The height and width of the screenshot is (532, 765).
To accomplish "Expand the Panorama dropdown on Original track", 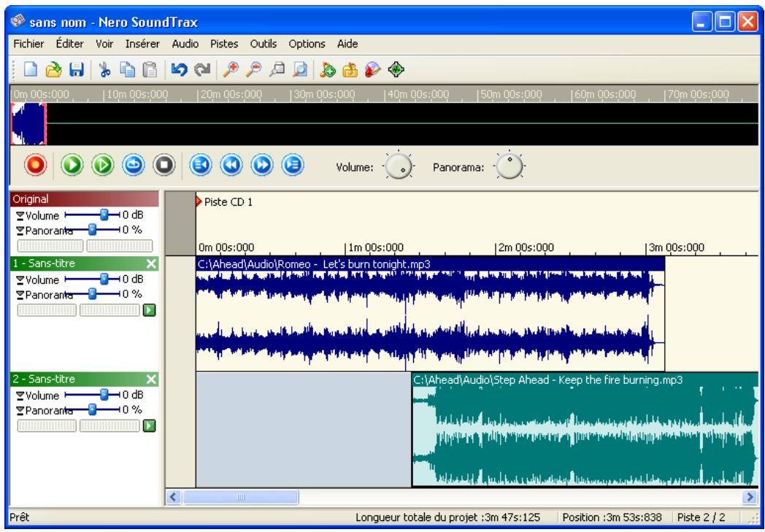I will (x=20, y=230).
